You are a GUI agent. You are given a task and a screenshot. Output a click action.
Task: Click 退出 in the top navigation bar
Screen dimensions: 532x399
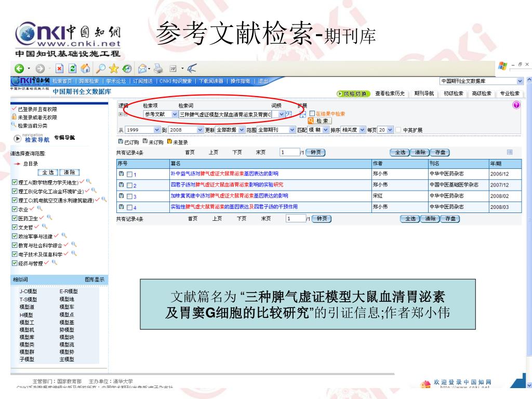pyautogui.click(x=263, y=81)
